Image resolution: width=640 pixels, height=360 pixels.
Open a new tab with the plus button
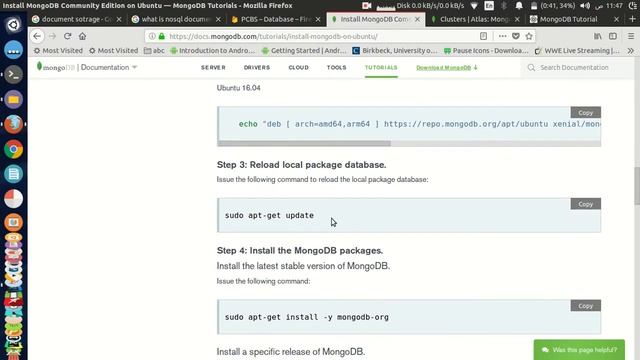(x=632, y=19)
